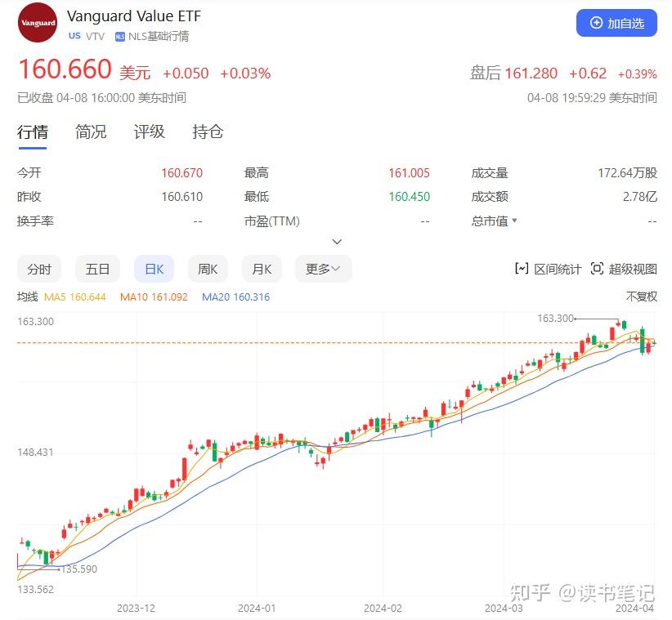Select the 分时 intraday chart tab
This screenshot has width=672, height=620.
(39, 269)
